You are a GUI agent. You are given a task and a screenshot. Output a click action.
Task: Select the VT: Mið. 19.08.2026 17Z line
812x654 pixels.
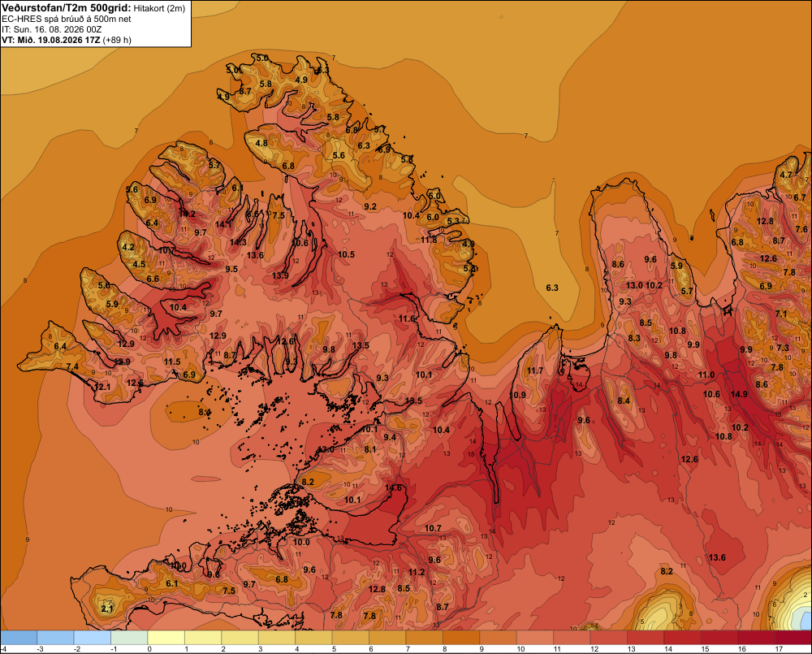click(67, 40)
